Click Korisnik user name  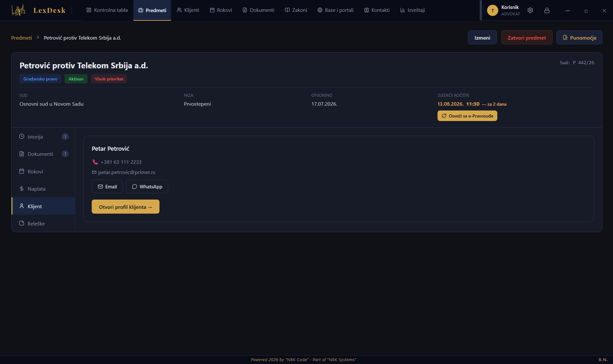[510, 7]
